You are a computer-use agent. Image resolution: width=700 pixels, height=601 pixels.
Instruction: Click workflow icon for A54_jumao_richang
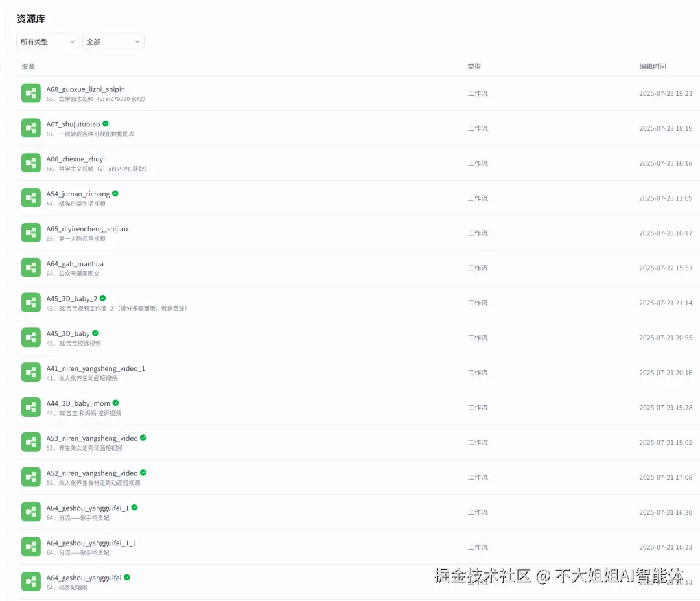[31, 198]
